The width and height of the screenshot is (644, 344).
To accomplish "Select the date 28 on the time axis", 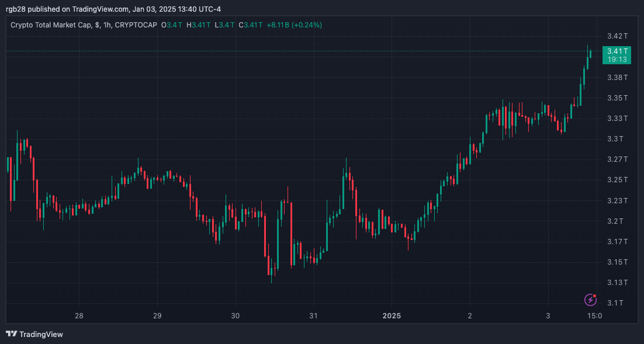I will pyautogui.click(x=79, y=316).
